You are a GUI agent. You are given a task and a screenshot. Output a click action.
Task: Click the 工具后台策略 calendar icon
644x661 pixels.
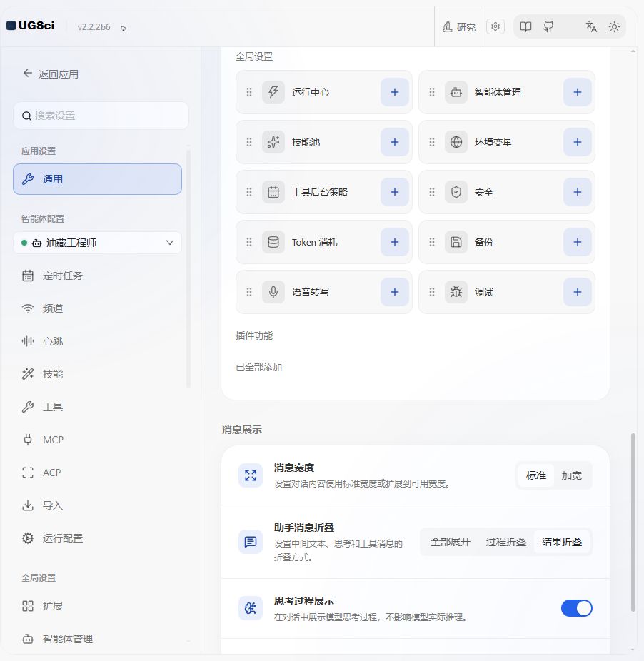[x=273, y=192]
